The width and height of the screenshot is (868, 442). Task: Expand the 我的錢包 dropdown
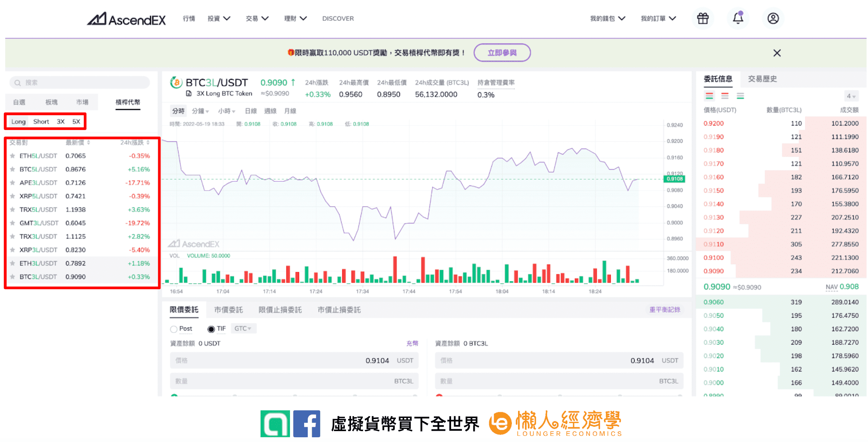click(x=608, y=19)
